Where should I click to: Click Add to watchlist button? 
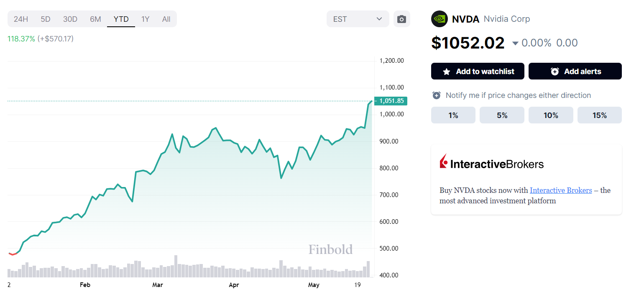[x=478, y=71]
